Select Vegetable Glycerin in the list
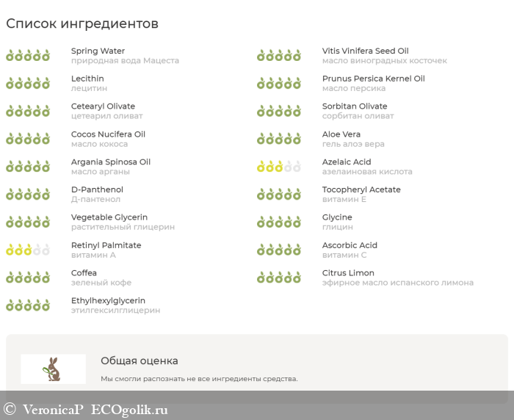The width and height of the screenshot is (514, 420). 109,217
